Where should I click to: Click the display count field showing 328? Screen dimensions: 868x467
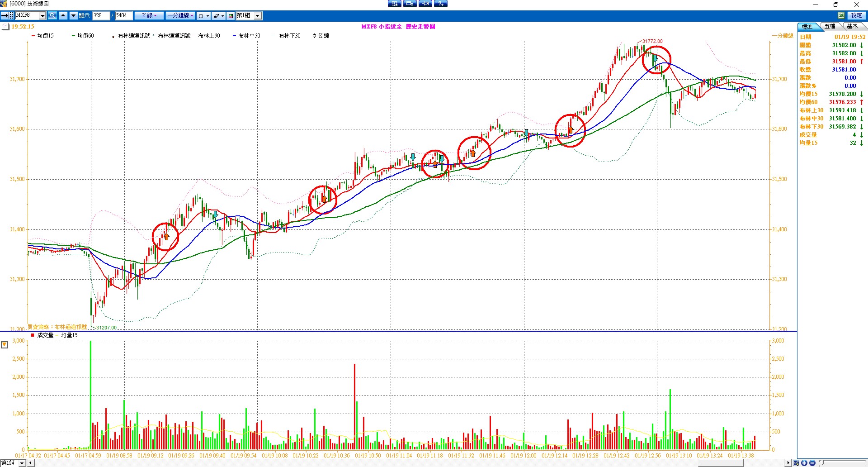101,16
